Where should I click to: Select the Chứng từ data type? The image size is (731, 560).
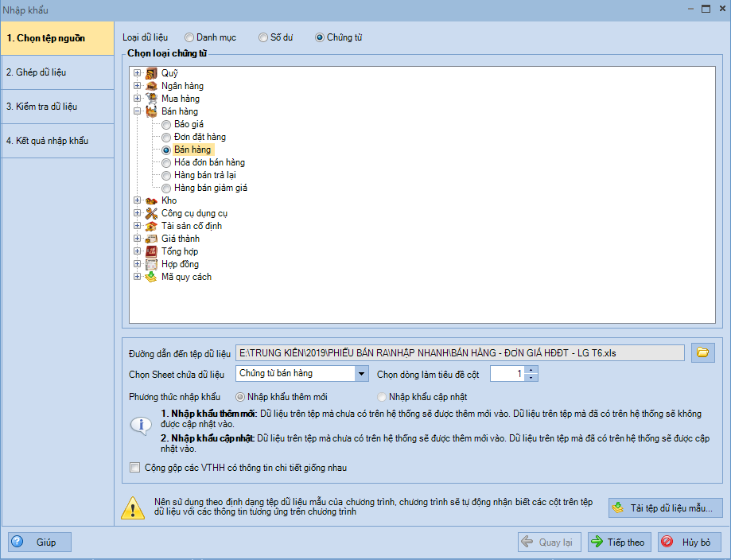tap(319, 37)
